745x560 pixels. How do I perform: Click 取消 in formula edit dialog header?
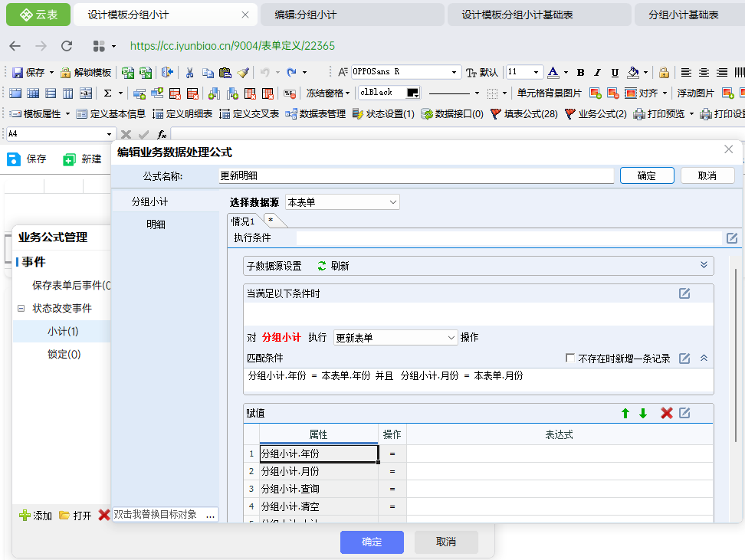click(x=707, y=175)
